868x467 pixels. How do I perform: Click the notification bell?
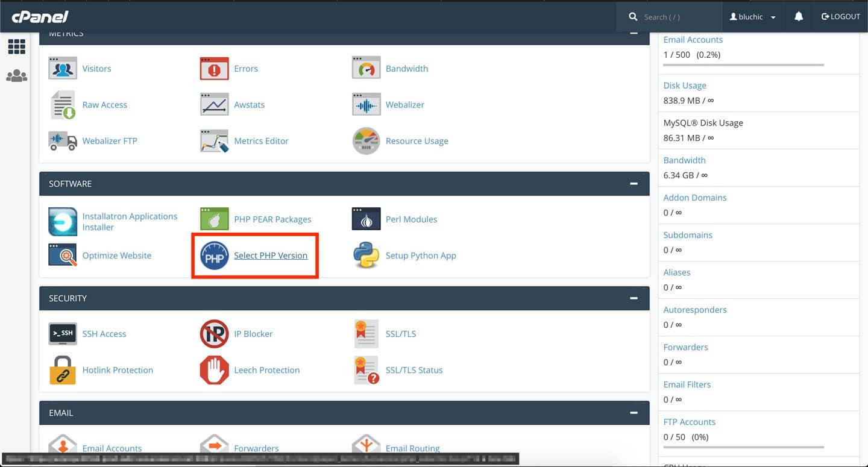coord(797,16)
